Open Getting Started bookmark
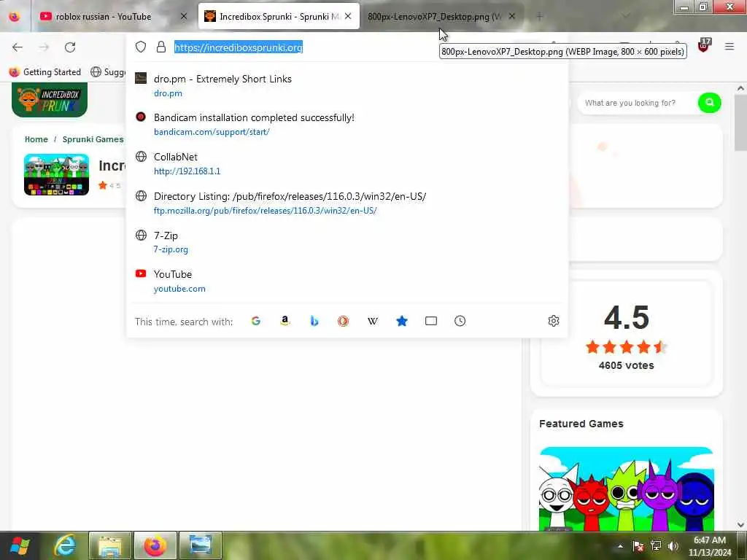Screen dimensions: 747x560 [44, 72]
